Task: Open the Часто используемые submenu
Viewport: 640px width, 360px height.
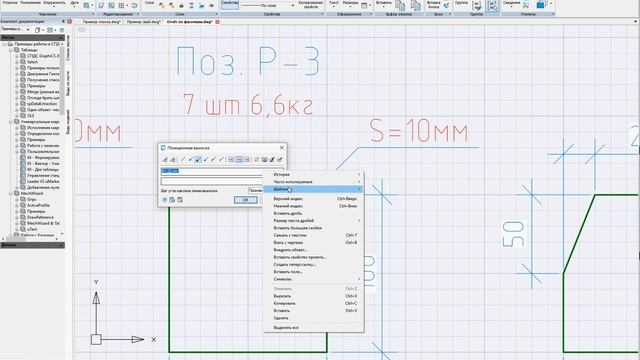Action: pyautogui.click(x=313, y=182)
